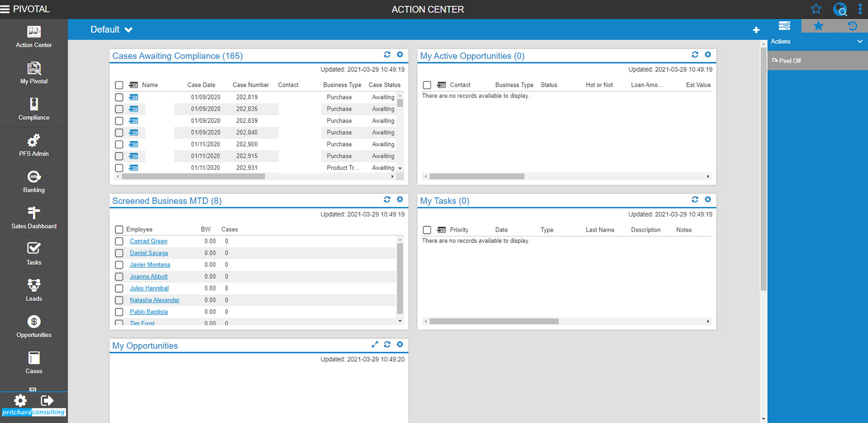The image size is (868, 423).
Task: Select the Peel Off action item
Action: click(x=789, y=61)
